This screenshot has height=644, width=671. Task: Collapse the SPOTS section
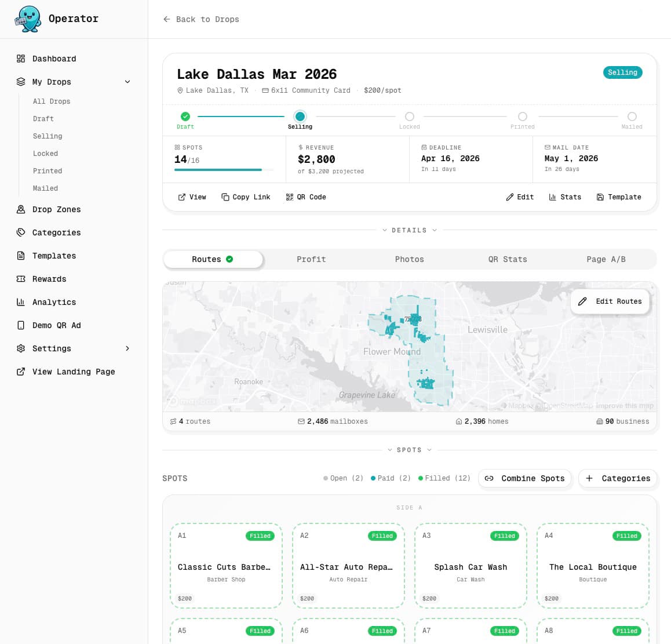[x=410, y=449]
